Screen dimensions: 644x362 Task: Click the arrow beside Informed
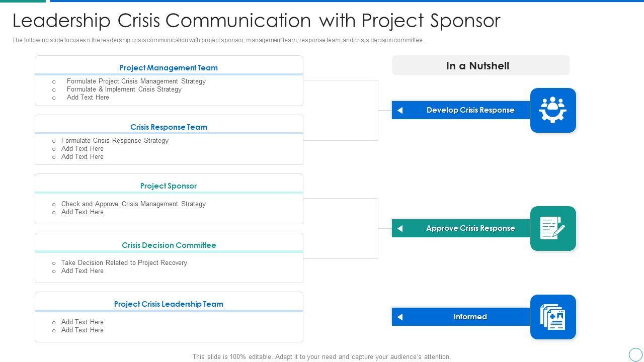(400, 317)
